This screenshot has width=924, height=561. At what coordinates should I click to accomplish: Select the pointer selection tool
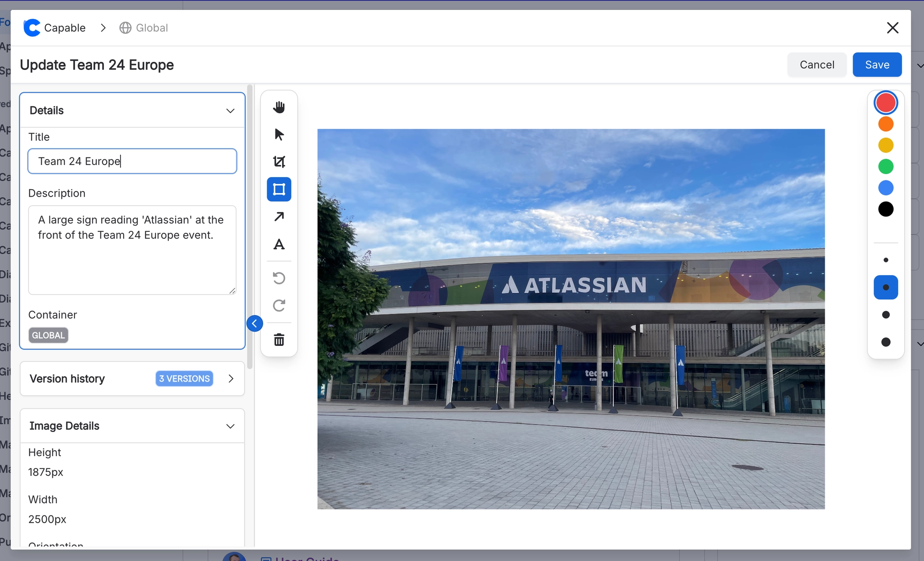coord(278,134)
